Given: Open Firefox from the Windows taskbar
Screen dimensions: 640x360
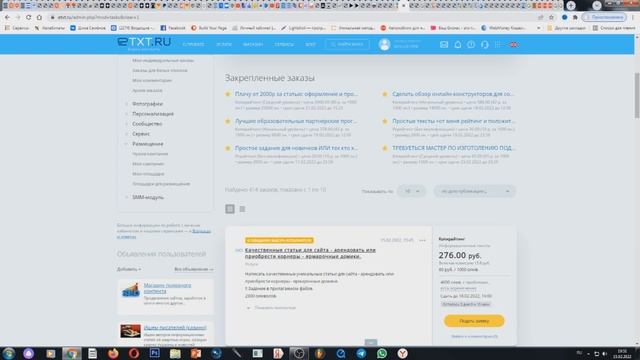Looking at the screenshot, I should pos(113,353).
